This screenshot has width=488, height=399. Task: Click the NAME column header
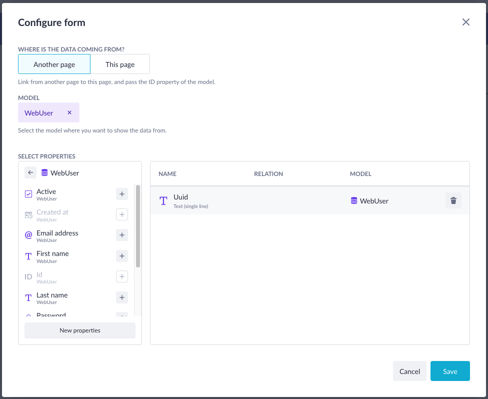pos(167,174)
